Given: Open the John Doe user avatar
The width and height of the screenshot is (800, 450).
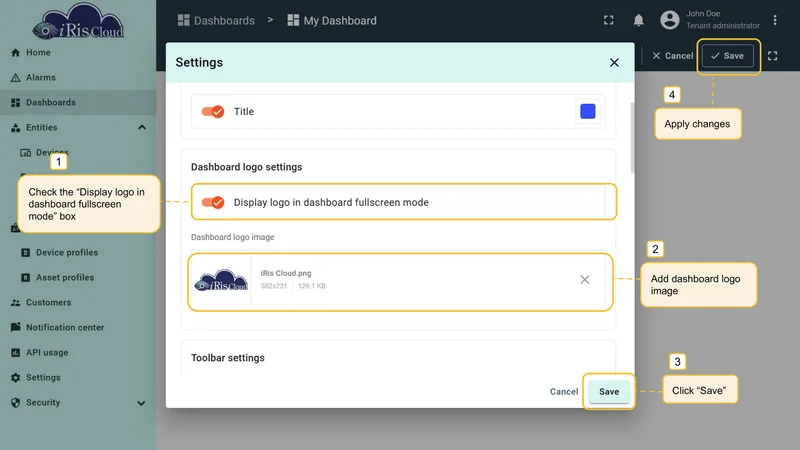Looking at the screenshot, I should coord(670,20).
